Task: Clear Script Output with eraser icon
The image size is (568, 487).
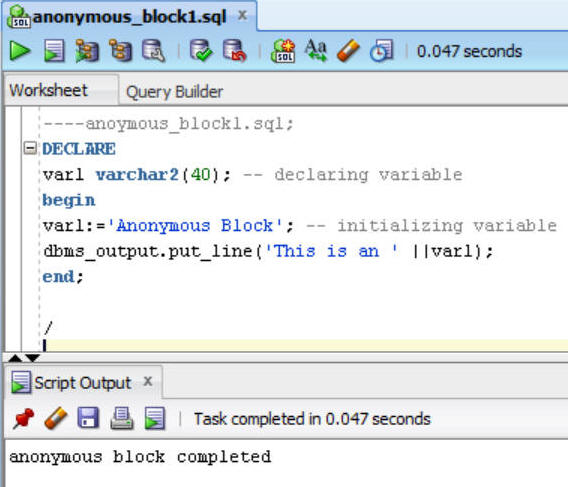Action: coord(56,419)
